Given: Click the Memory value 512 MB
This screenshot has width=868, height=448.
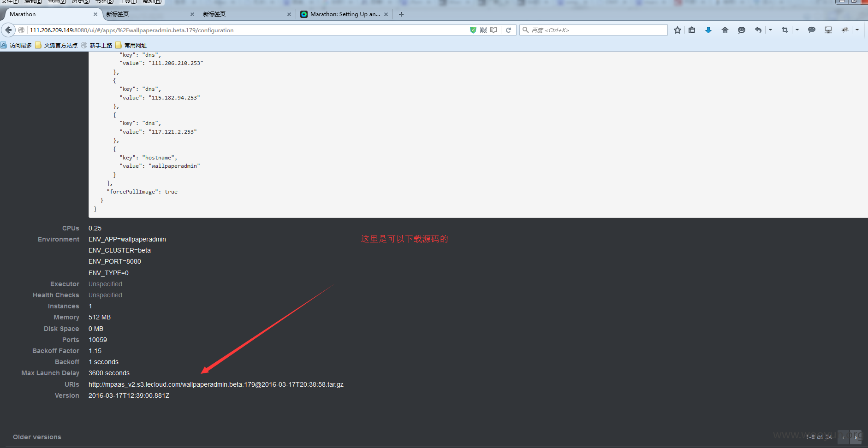Looking at the screenshot, I should click(x=100, y=317).
